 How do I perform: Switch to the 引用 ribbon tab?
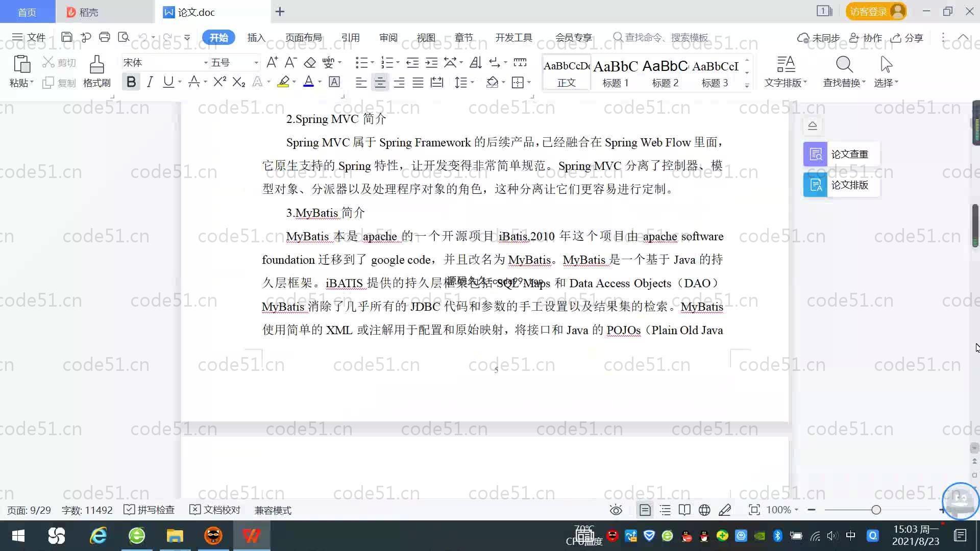point(351,37)
